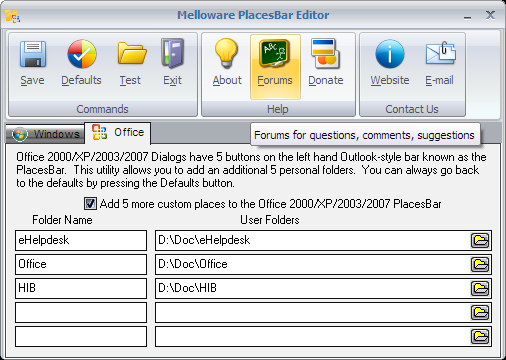
Task: Uncheck Add 5 more custom places checkbox
Action: pyautogui.click(x=90, y=204)
